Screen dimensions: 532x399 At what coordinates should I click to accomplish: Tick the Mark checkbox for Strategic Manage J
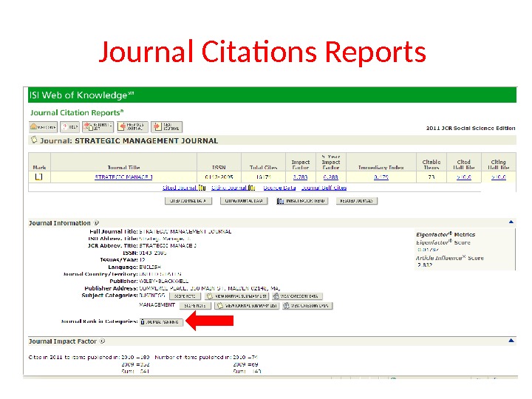coord(39,177)
